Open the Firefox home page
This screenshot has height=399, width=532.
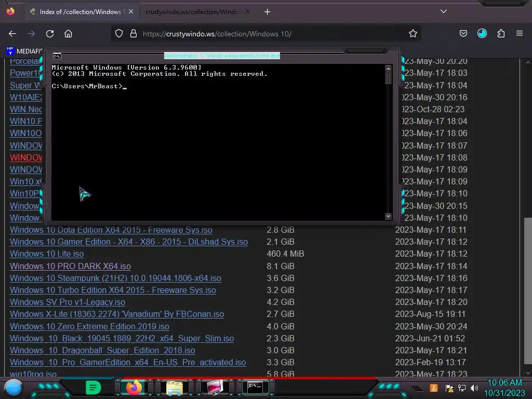point(68,34)
